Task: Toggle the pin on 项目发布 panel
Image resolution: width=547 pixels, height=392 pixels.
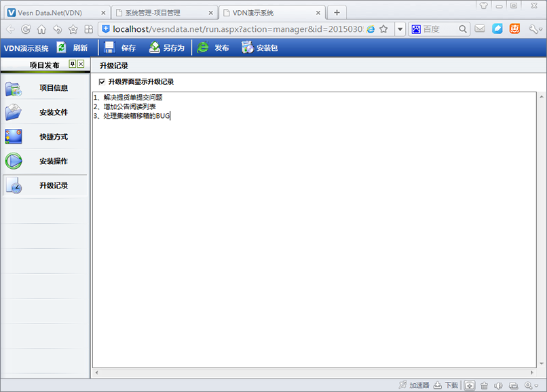Action: (x=73, y=64)
